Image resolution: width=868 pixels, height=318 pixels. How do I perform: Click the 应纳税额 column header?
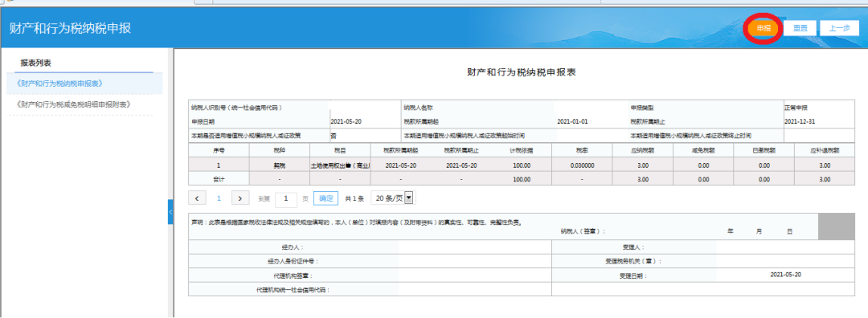tap(643, 150)
